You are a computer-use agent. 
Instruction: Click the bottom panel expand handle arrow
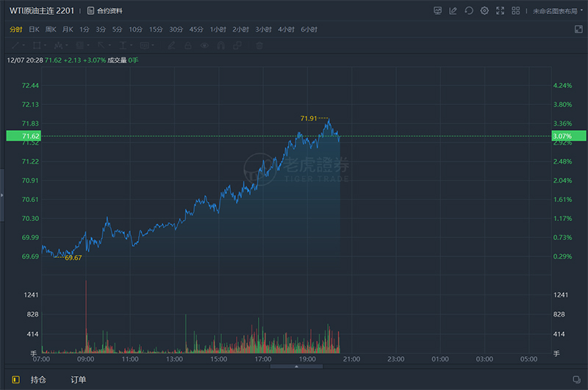click(x=296, y=366)
